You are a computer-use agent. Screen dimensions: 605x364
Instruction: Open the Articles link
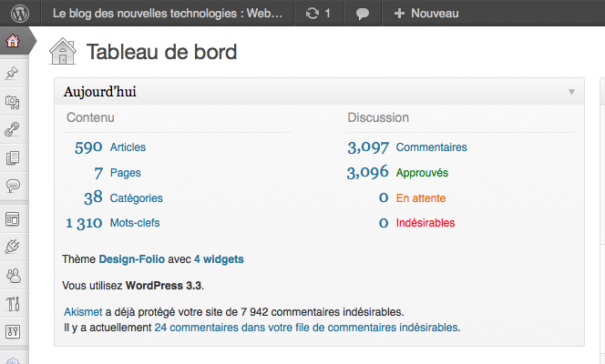(x=127, y=147)
